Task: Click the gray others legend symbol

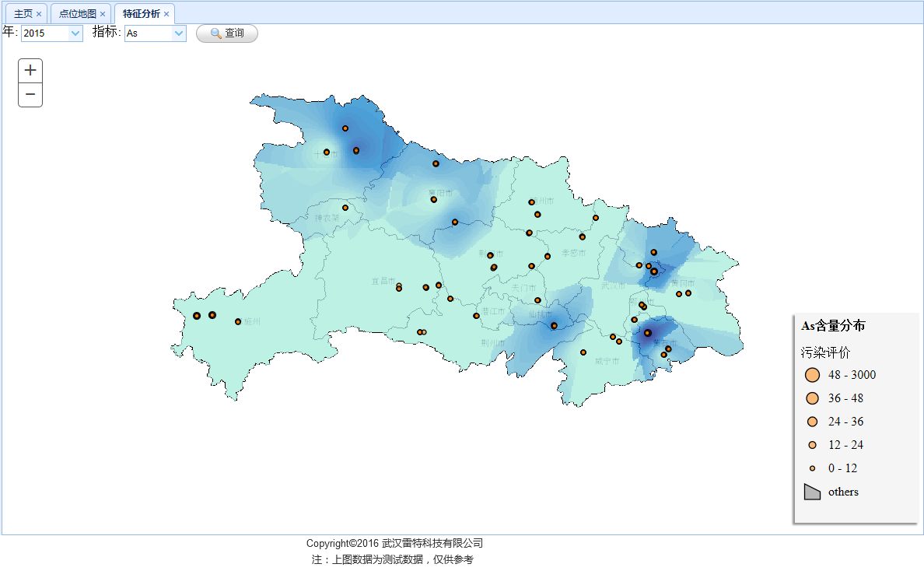Action: 813,492
